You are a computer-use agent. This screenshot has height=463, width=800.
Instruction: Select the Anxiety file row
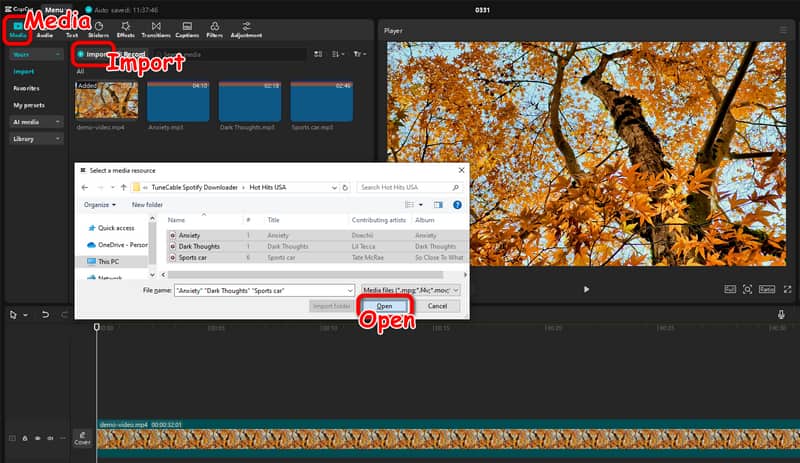(x=317, y=235)
